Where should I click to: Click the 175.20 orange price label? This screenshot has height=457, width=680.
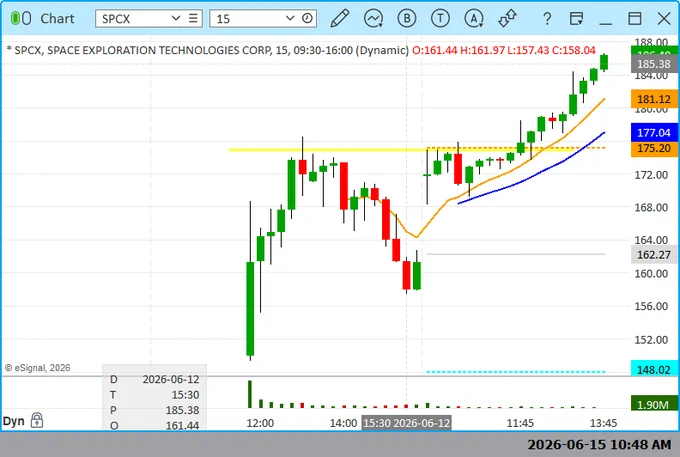tap(654, 148)
